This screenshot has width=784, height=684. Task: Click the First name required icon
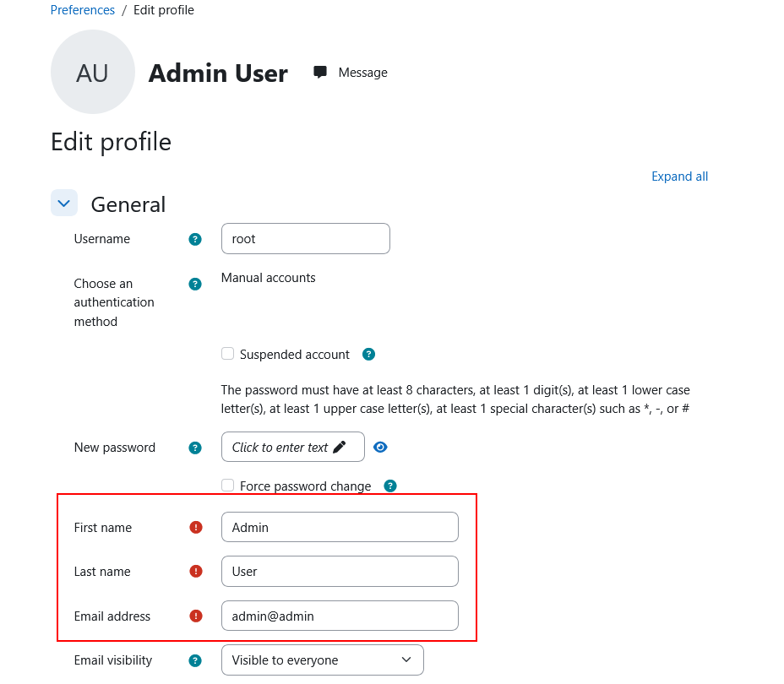pos(196,528)
